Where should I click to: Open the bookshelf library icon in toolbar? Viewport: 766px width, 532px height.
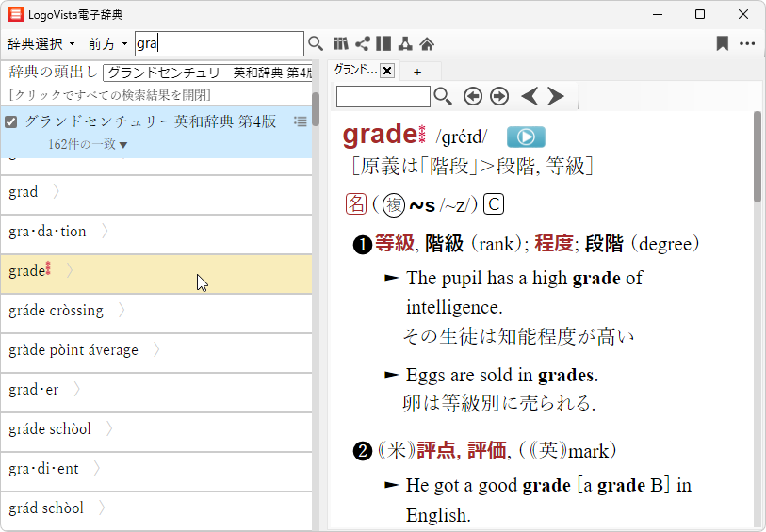pyautogui.click(x=341, y=43)
